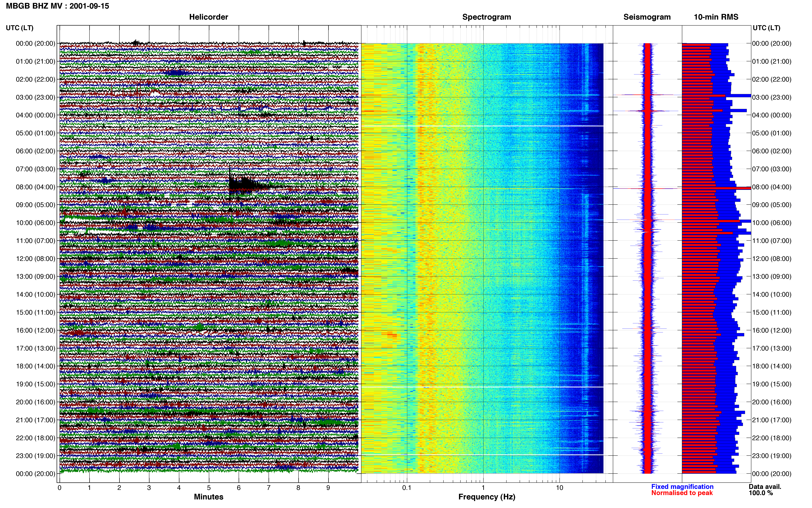Click the left '08:00 (04:00)' time label

tap(36, 187)
